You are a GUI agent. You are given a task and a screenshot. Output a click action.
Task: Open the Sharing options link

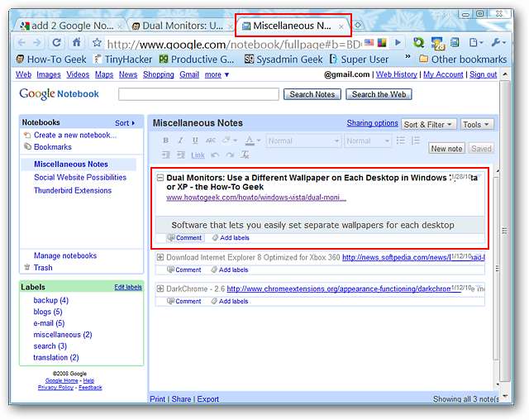[x=372, y=123]
